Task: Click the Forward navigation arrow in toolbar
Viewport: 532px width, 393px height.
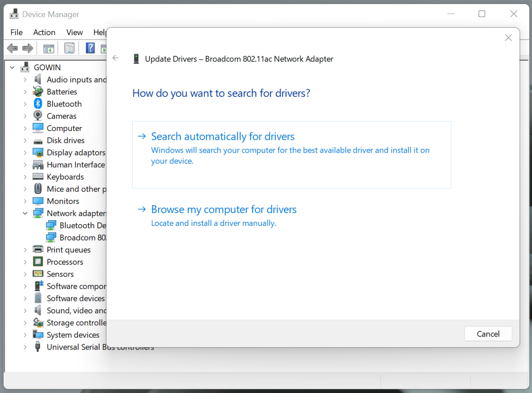Action: pyautogui.click(x=27, y=48)
